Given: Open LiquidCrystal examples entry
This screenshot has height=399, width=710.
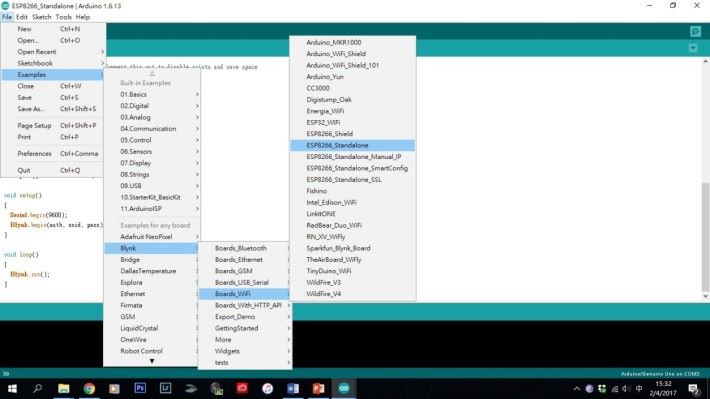Looking at the screenshot, I should [152, 328].
